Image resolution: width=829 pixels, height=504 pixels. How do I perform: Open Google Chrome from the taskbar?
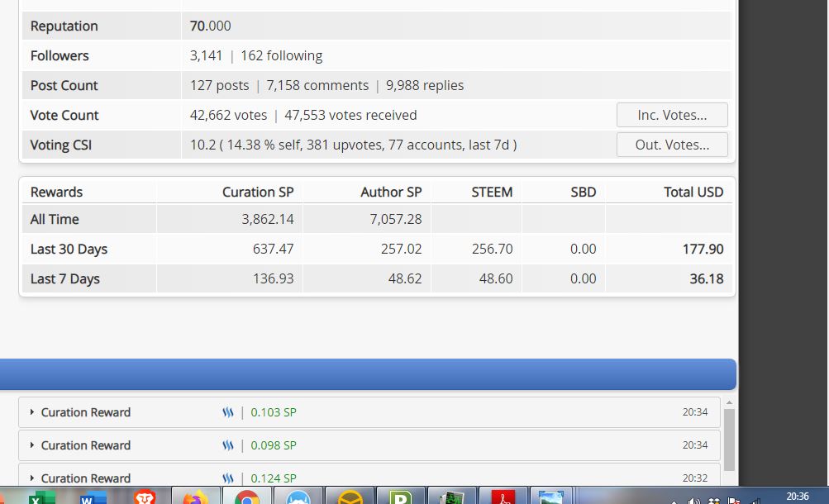click(246, 497)
